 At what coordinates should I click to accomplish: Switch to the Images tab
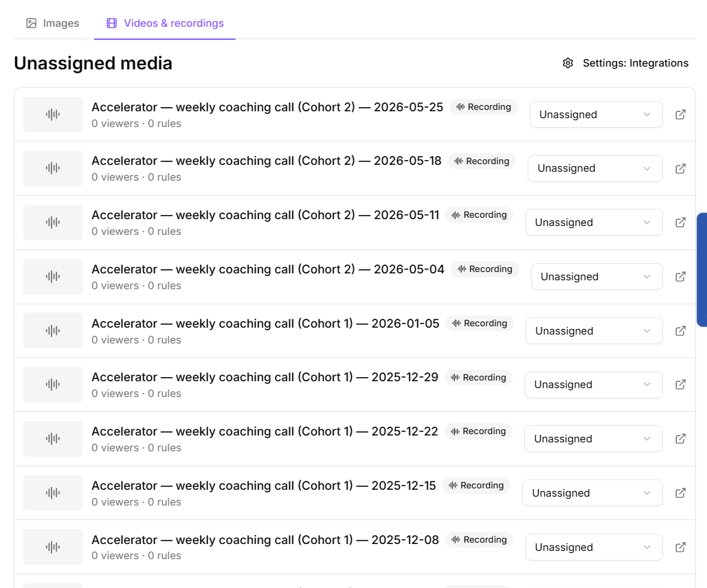pos(53,23)
